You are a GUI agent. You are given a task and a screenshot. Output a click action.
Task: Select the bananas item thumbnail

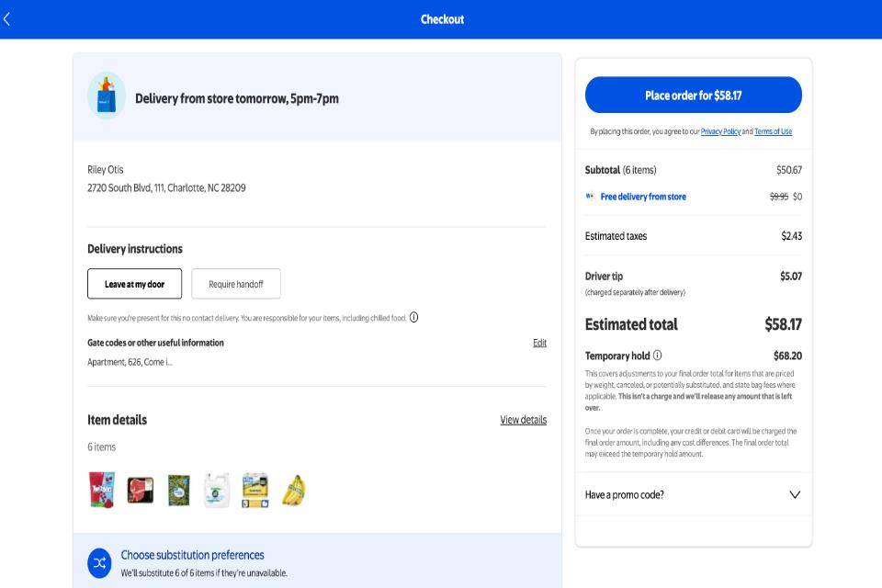click(x=293, y=489)
